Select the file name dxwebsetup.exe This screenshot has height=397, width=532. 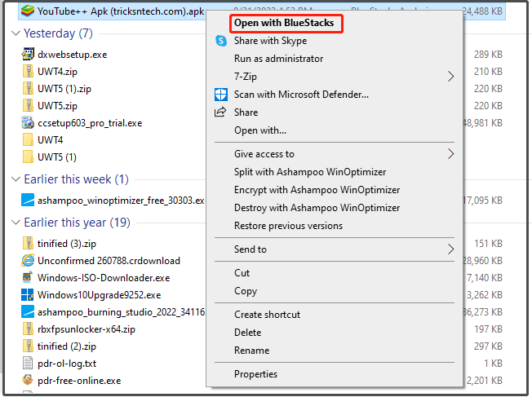[73, 55]
